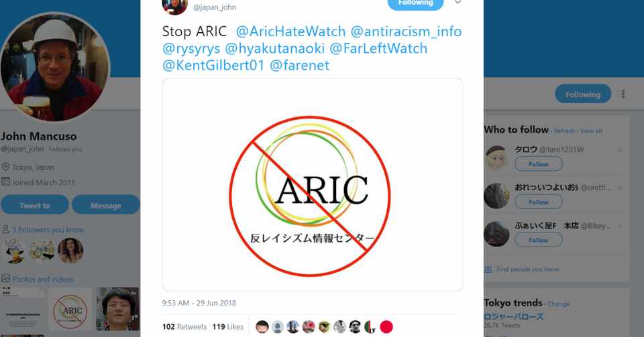Open the Photos and videos section
The width and height of the screenshot is (644, 337).
point(43,279)
